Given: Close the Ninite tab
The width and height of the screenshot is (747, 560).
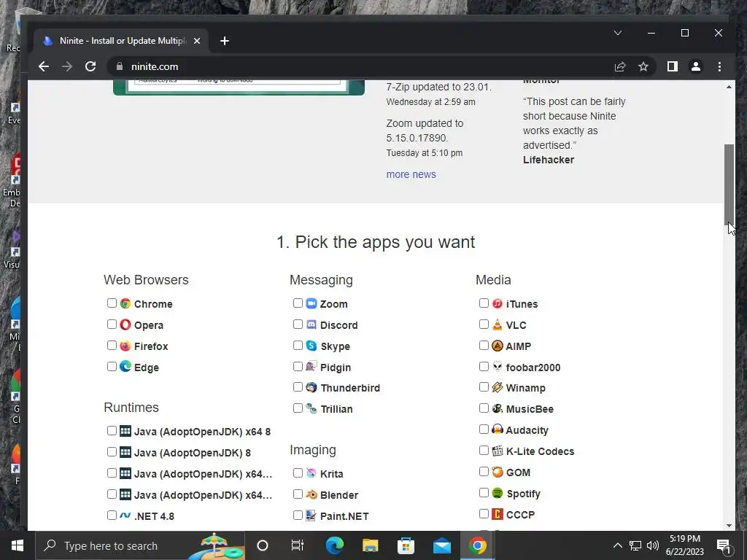Looking at the screenshot, I should (x=197, y=41).
